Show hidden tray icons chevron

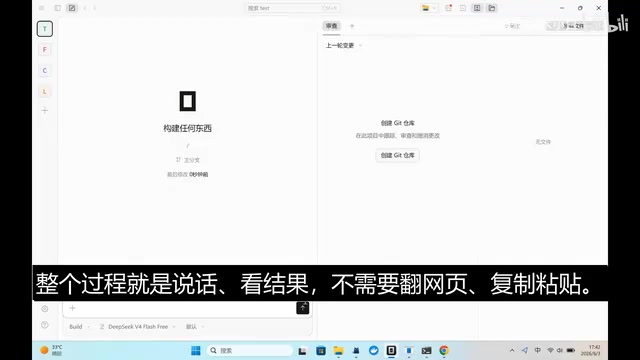(x=512, y=351)
